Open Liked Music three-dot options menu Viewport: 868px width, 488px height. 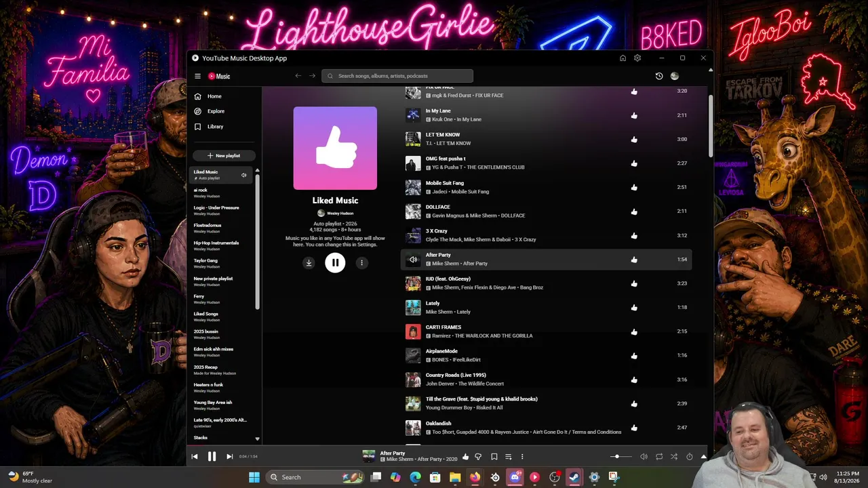361,263
